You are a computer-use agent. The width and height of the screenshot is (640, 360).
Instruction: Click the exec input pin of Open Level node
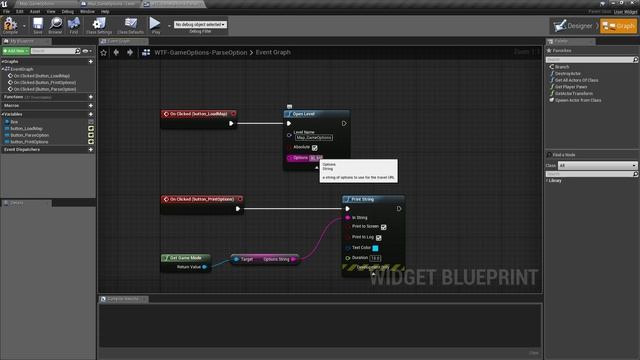pos(289,123)
